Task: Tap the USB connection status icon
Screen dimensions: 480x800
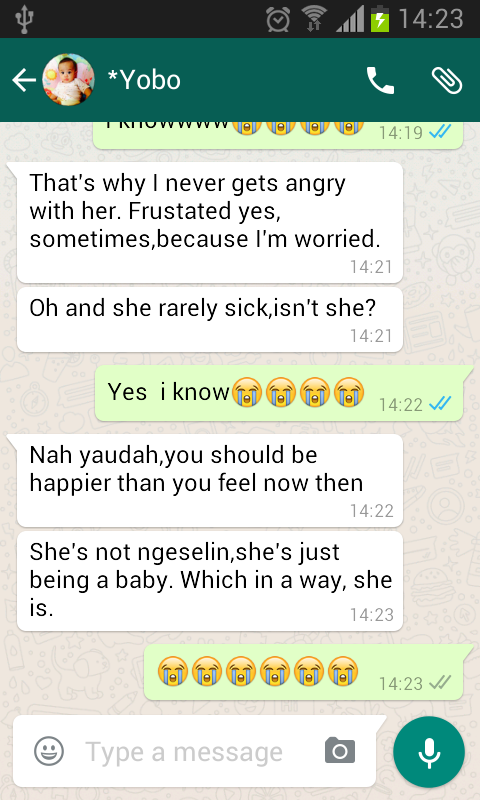Action: 24,19
